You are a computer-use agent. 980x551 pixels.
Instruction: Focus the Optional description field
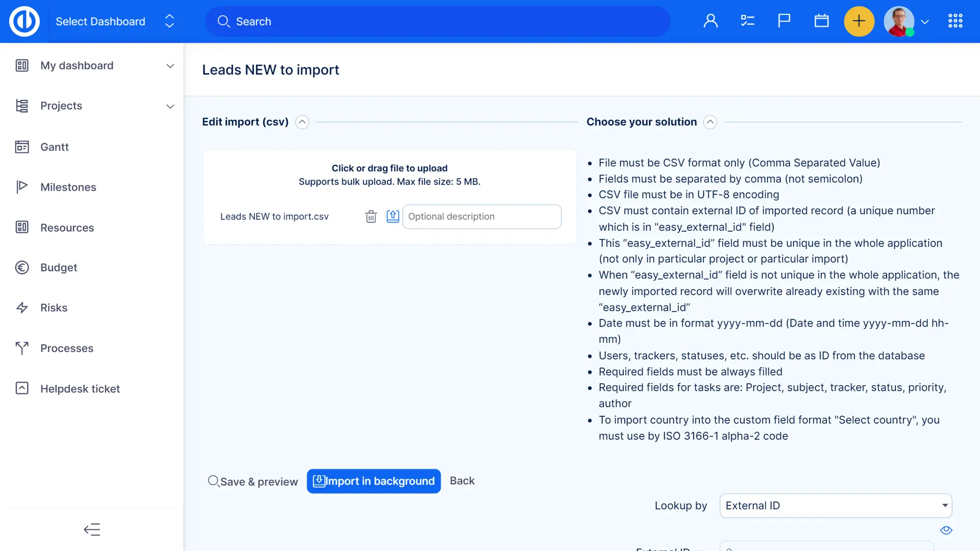481,217
